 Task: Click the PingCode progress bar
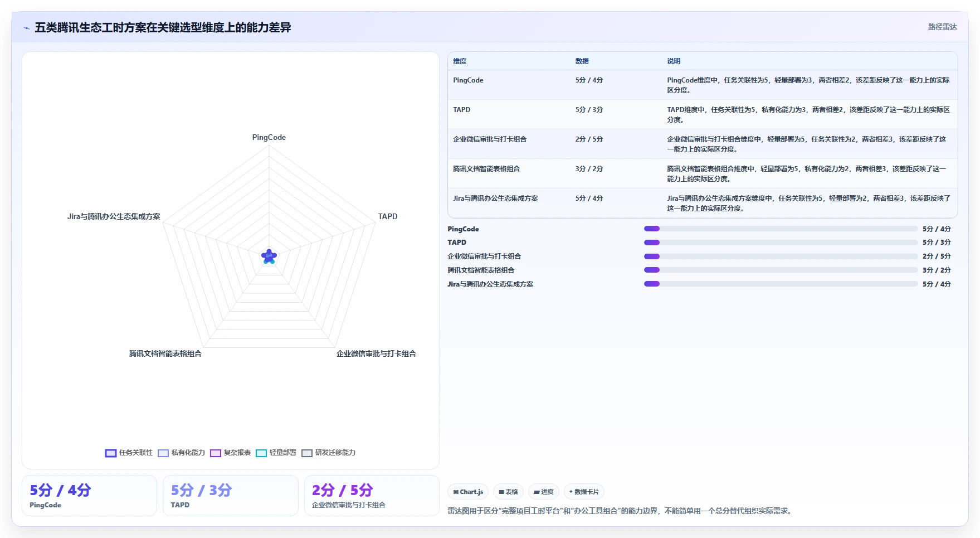781,229
